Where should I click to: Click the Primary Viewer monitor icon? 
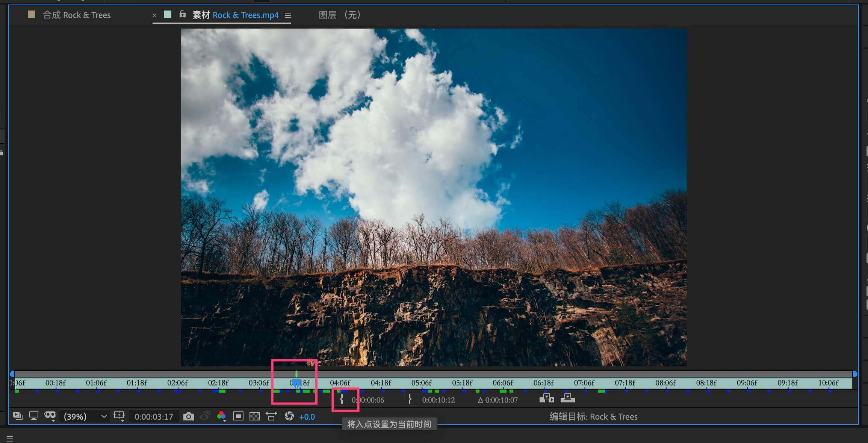tap(34, 416)
